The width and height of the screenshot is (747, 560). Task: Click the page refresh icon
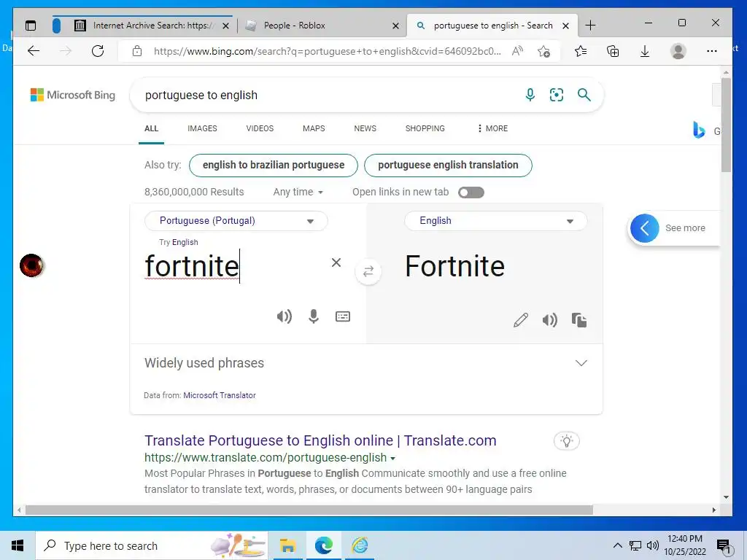98,51
